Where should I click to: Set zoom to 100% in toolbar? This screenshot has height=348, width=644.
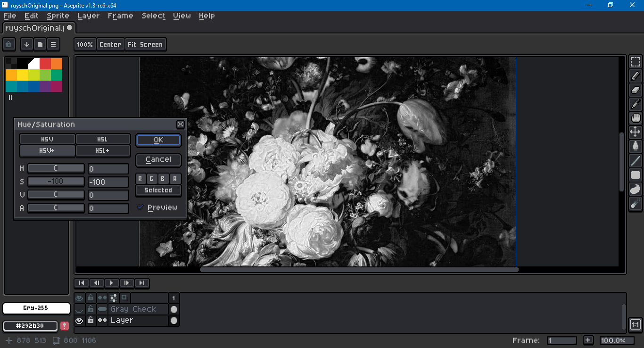point(85,44)
